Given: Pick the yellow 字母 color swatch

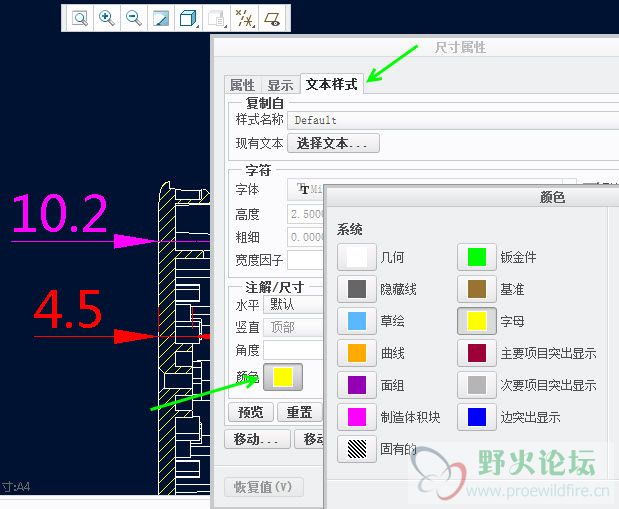Looking at the screenshot, I should click(477, 321).
